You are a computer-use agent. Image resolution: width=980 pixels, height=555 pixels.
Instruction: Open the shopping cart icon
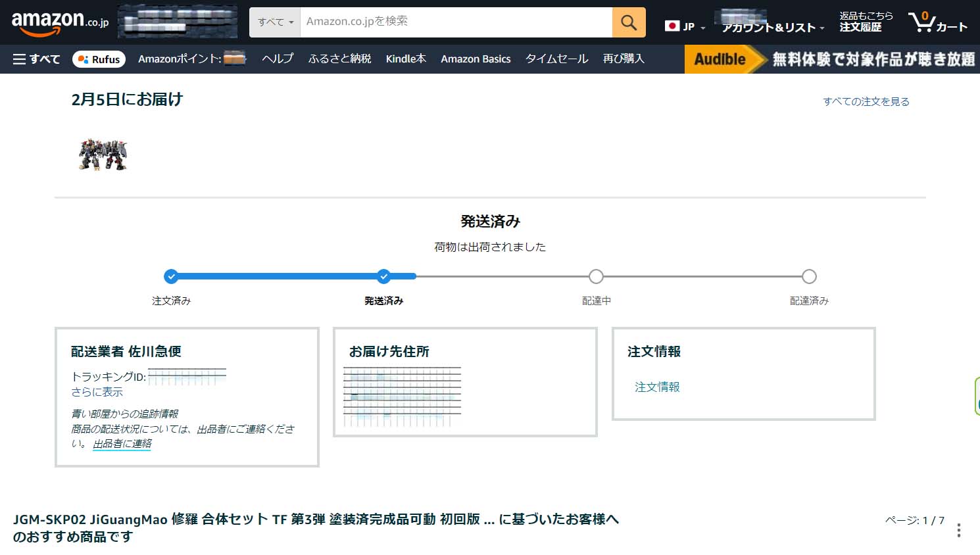click(937, 22)
